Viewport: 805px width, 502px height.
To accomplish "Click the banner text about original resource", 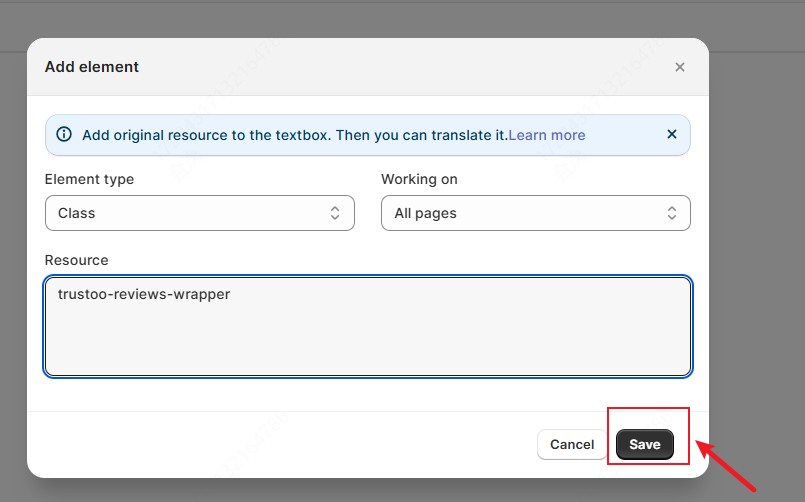I will tap(295, 135).
